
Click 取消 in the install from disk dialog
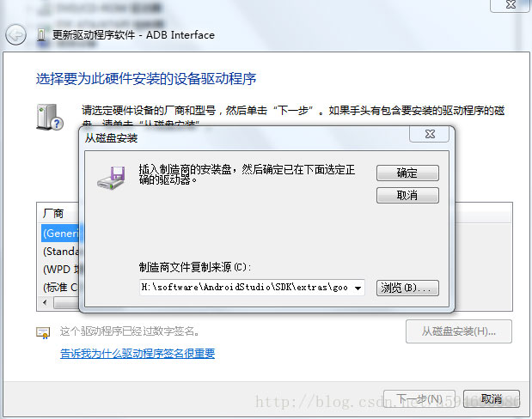407,195
